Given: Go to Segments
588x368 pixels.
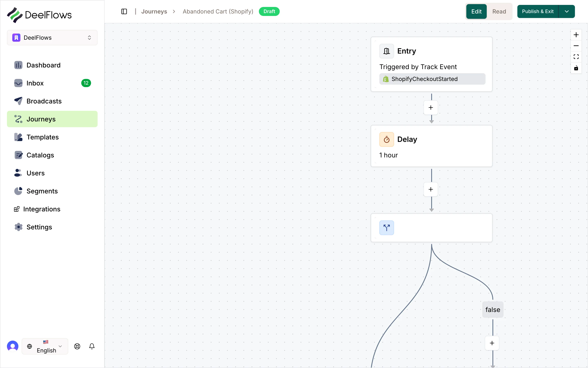Looking at the screenshot, I should click(52, 191).
